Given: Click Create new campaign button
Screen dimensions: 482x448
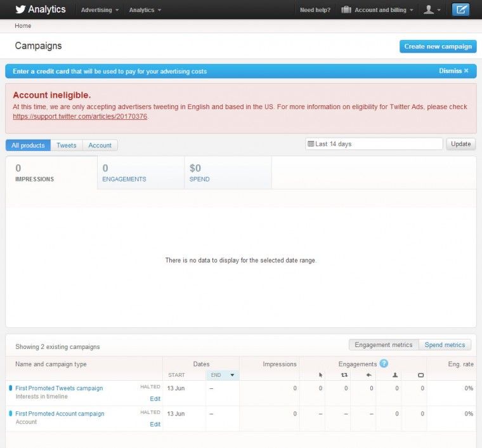Looking at the screenshot, I should (x=438, y=46).
